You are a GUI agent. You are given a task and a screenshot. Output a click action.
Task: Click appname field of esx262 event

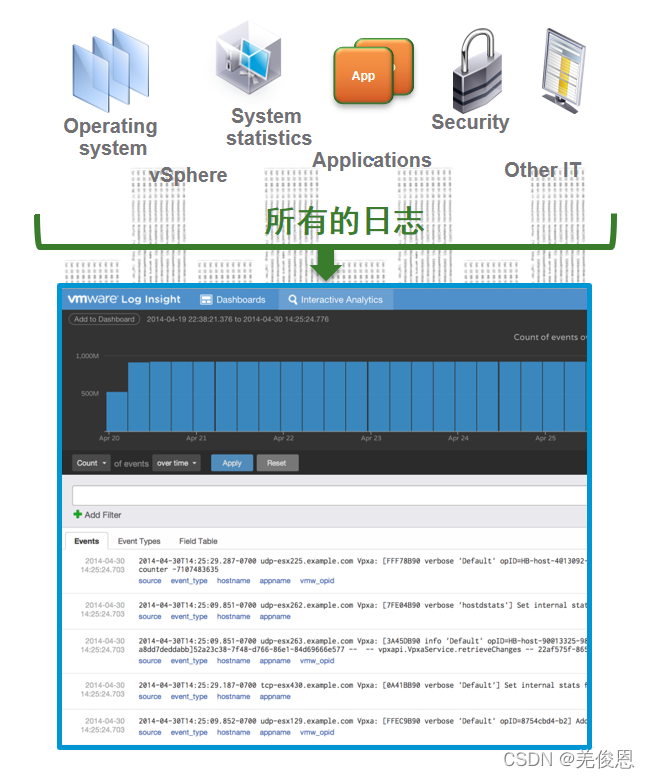click(x=275, y=616)
